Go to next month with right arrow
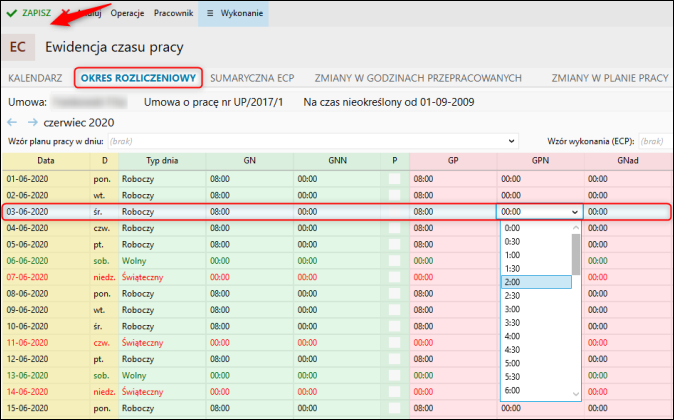674x420 pixels. click(x=32, y=121)
